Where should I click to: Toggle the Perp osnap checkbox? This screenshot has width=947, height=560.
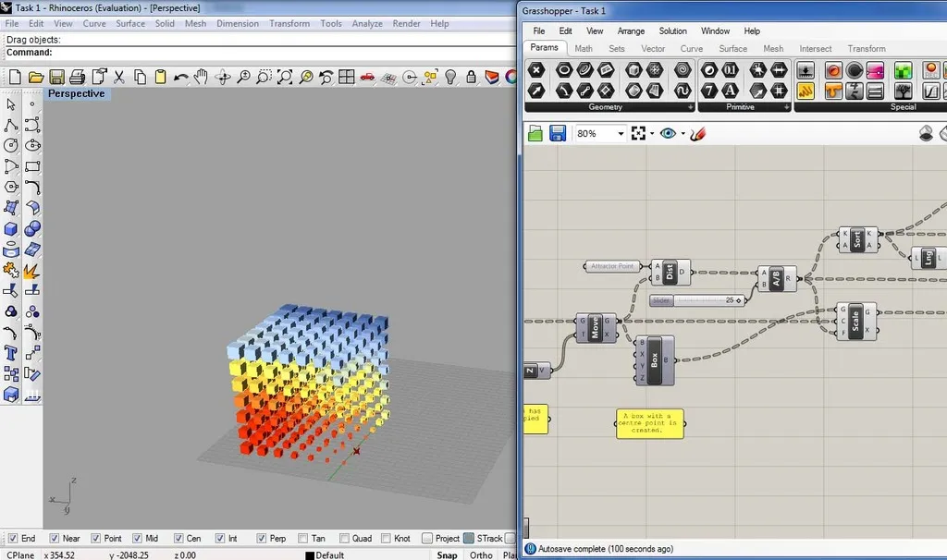pyautogui.click(x=261, y=538)
